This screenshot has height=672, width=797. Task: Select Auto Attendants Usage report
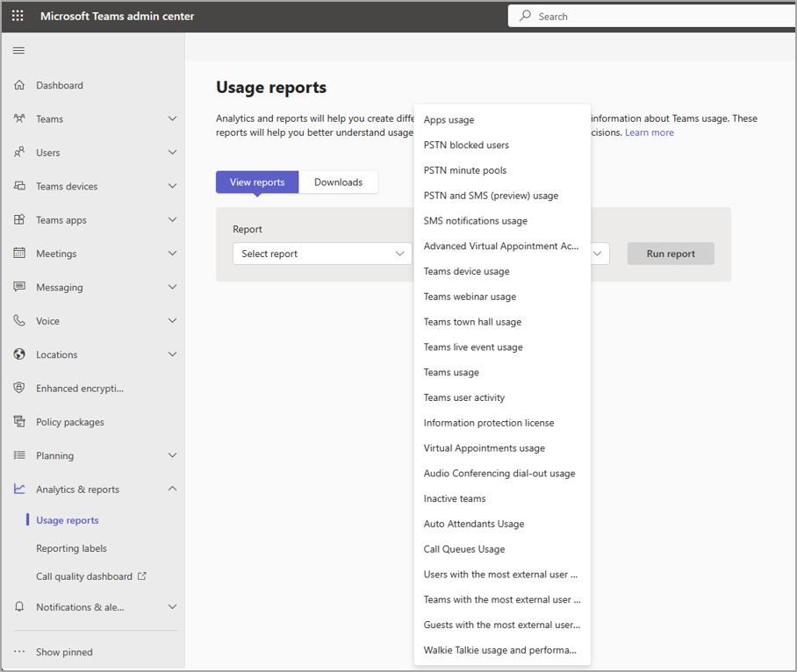[x=502, y=524]
